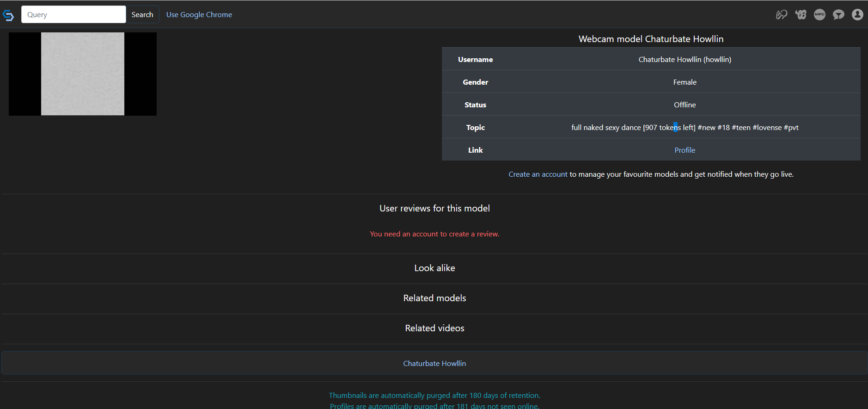Click the Chaturbate Howllin link at the bottom of the page
Screen dimensions: 868x409
pyautogui.click(x=434, y=363)
